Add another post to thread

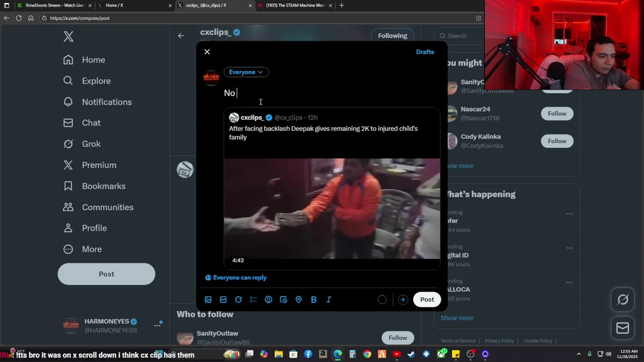click(x=403, y=300)
